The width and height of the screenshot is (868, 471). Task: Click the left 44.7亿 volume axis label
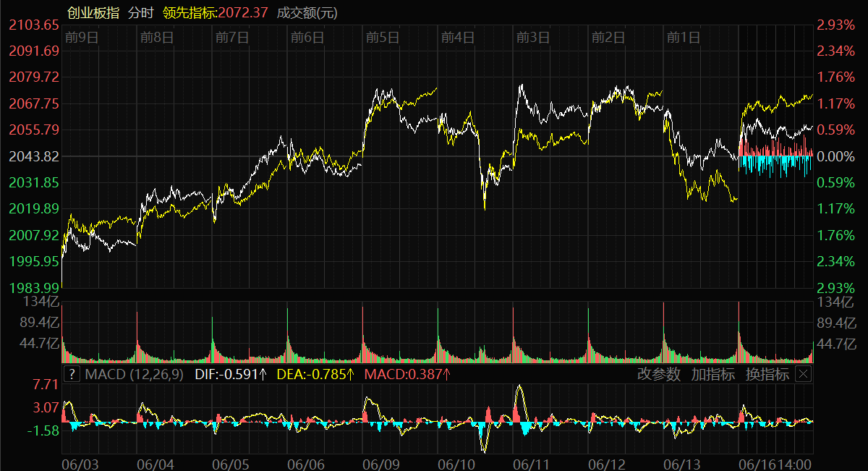[x=38, y=343]
